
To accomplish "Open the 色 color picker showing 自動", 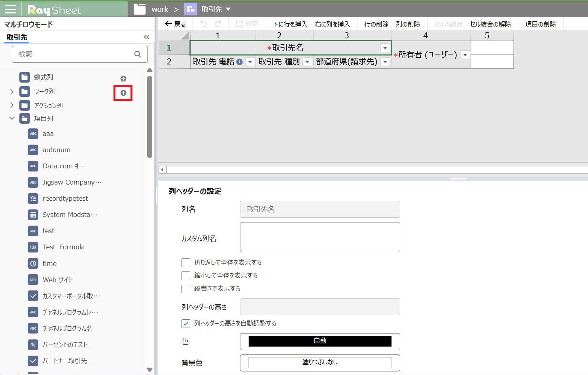I will coord(320,341).
